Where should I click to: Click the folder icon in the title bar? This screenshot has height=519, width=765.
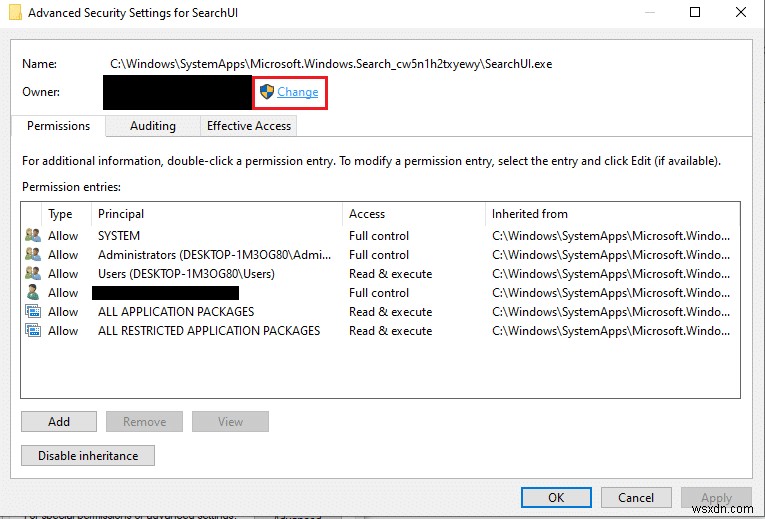[x=15, y=12]
